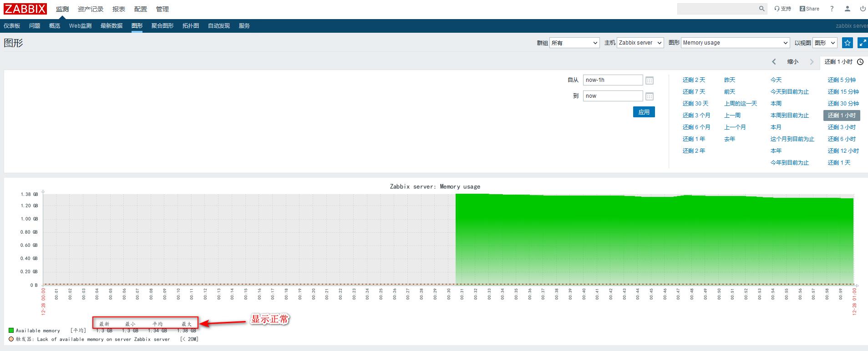Viewport: 868px width, 351px height.
Task: Focus the 自从 now-1h input field
Action: click(x=613, y=80)
